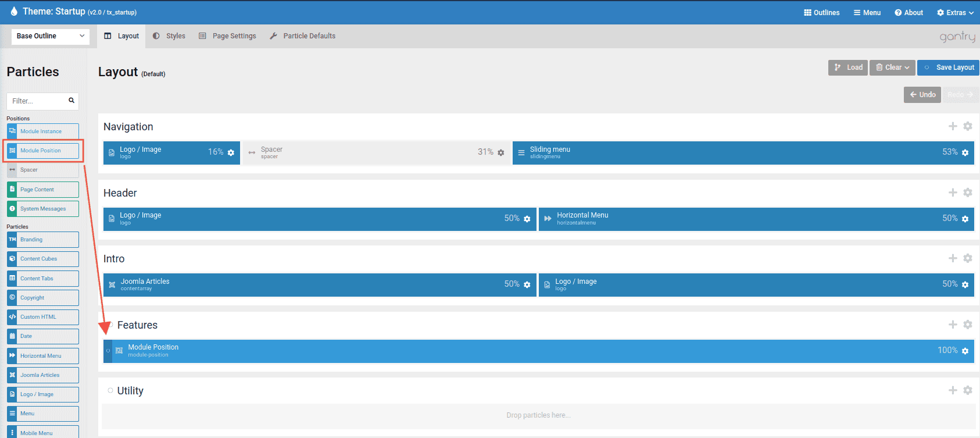Add row in Intro section with plus icon
This screenshot has width=980, height=438.
(953, 258)
